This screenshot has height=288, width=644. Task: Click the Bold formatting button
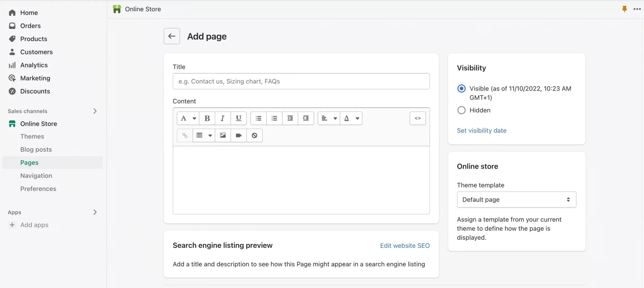tap(207, 118)
